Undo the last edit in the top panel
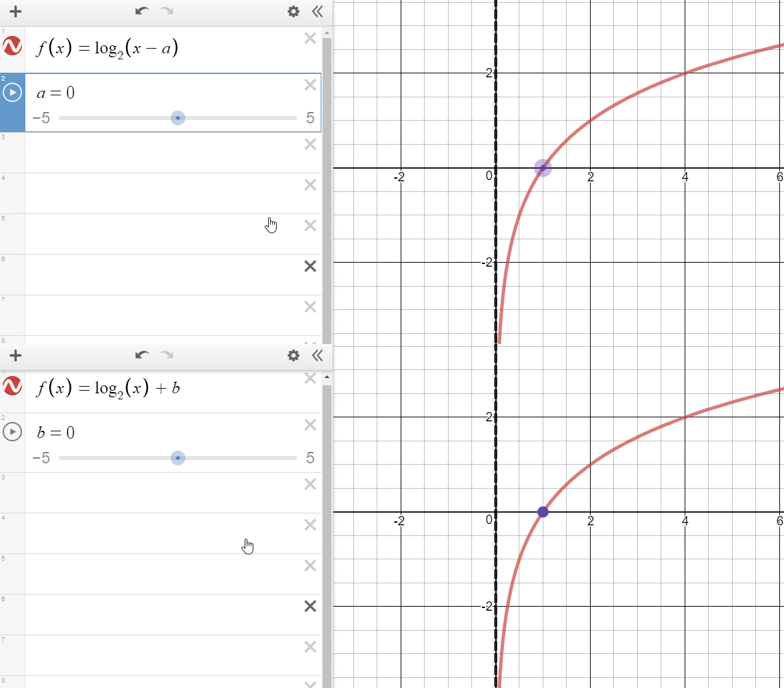 142,11
